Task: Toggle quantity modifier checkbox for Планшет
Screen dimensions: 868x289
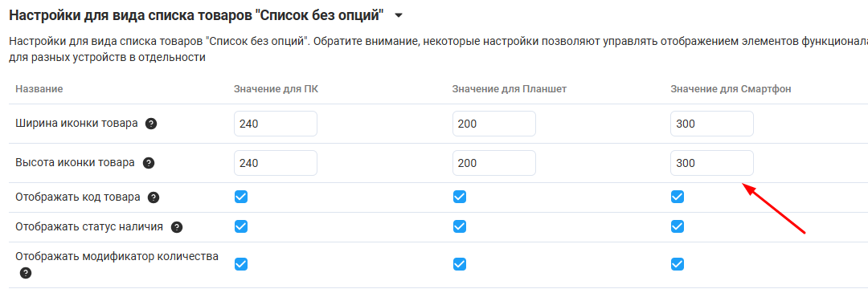Action: coord(460,264)
